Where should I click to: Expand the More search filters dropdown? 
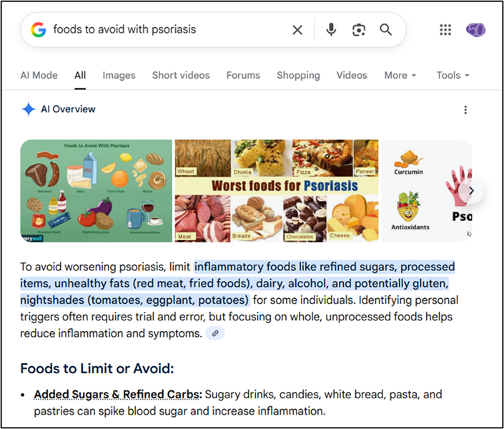click(x=400, y=75)
